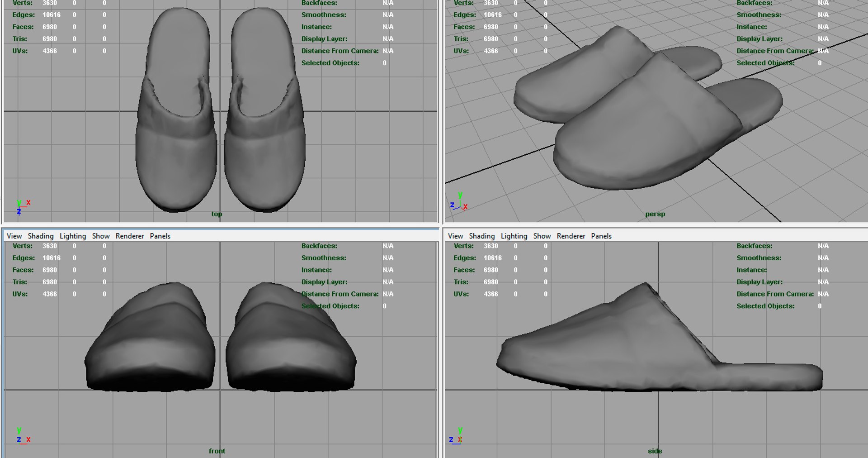Open the Show menu in the front viewport
The height and width of the screenshot is (458, 868).
pyautogui.click(x=101, y=236)
